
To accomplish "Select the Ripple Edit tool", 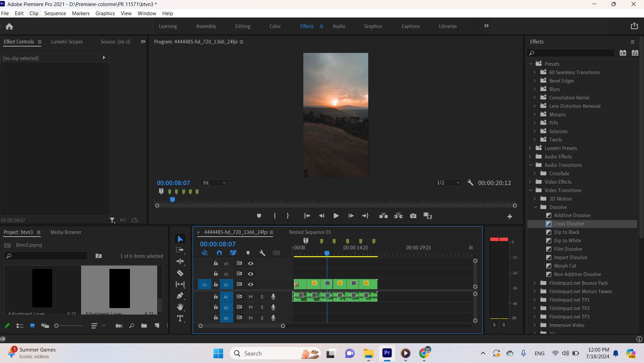I will [x=180, y=262].
